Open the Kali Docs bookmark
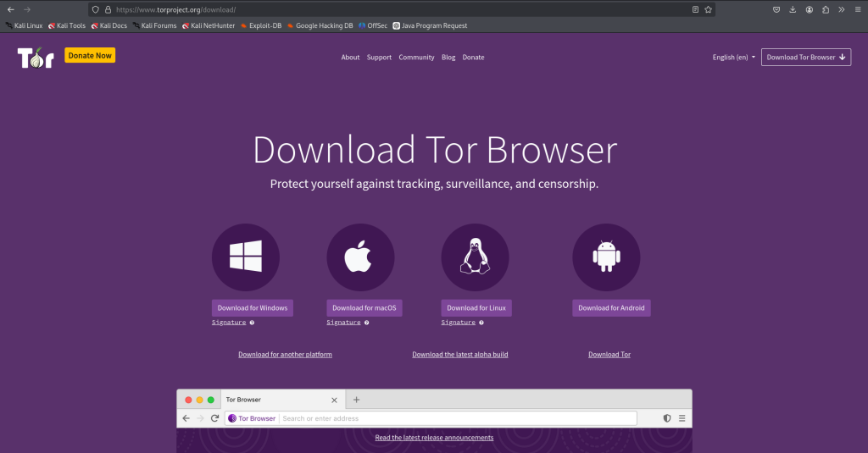The height and width of the screenshot is (453, 868). (x=109, y=25)
